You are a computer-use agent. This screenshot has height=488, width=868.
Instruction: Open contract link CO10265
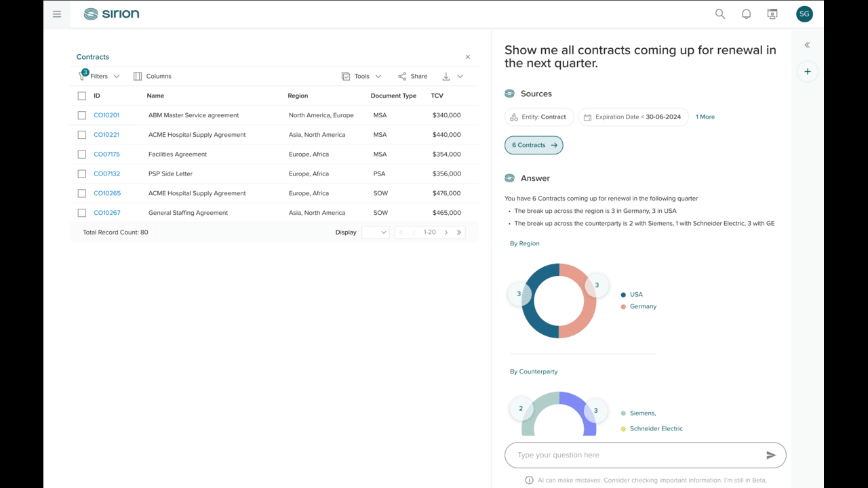click(107, 193)
